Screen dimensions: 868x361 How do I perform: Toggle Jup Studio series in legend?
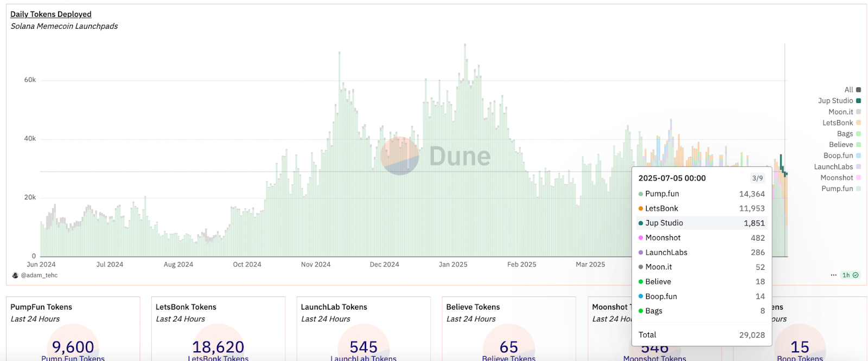coord(839,101)
